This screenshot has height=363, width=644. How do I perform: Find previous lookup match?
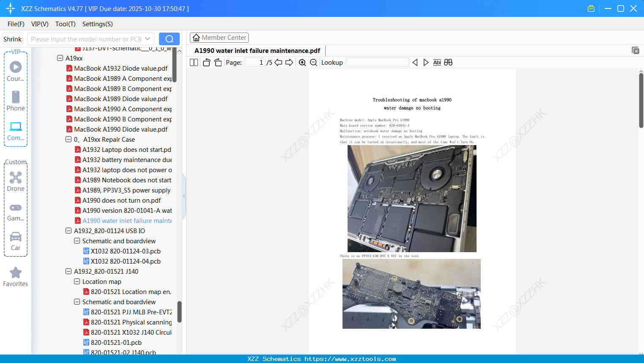(415, 63)
